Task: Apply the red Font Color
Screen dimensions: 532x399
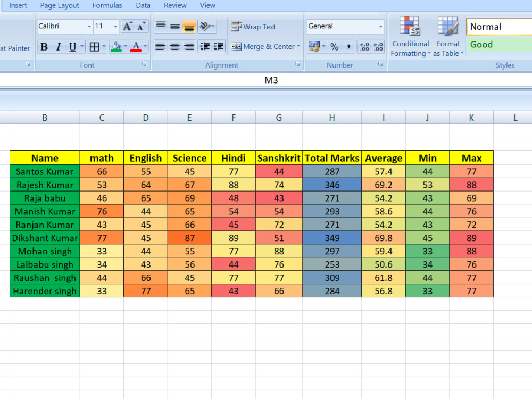Action: (x=136, y=47)
